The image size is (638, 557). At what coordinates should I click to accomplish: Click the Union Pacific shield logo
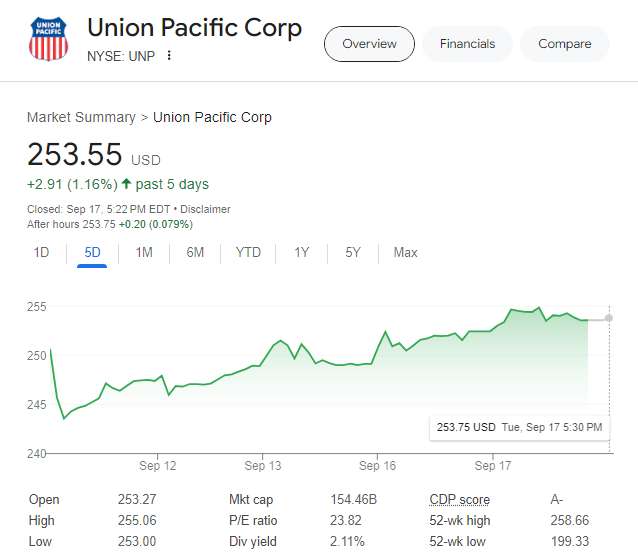click(49, 39)
